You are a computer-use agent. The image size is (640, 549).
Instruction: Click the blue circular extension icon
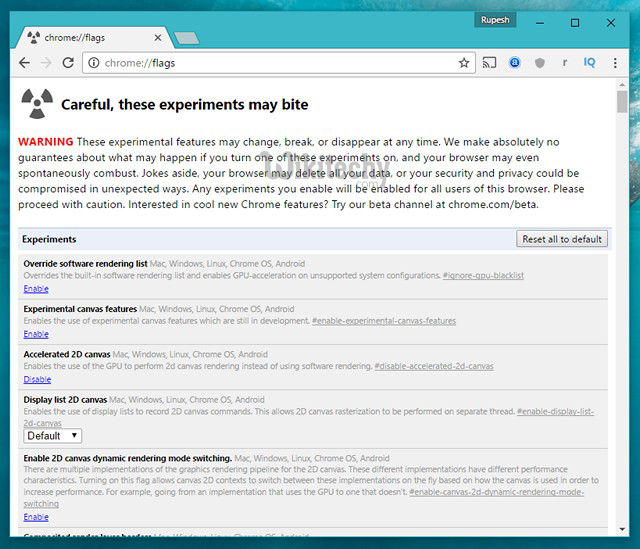tap(515, 62)
